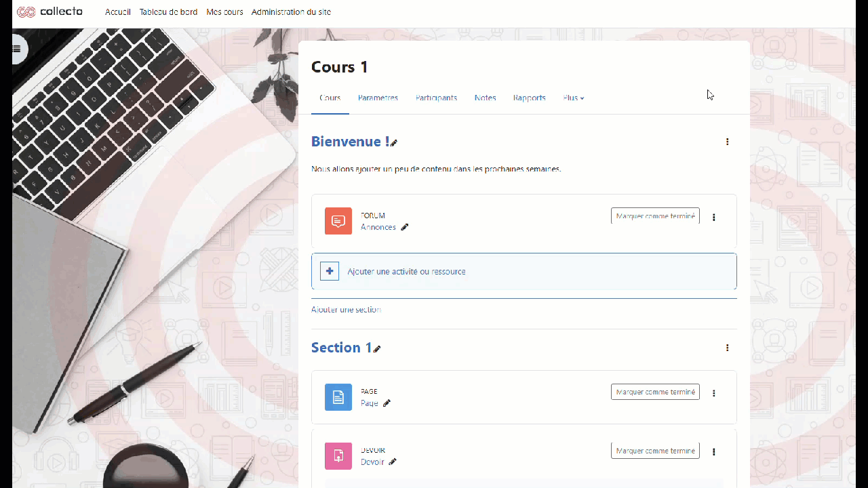868x488 pixels.
Task: Open the Annonces forum actions menu
Action: click(x=713, y=218)
